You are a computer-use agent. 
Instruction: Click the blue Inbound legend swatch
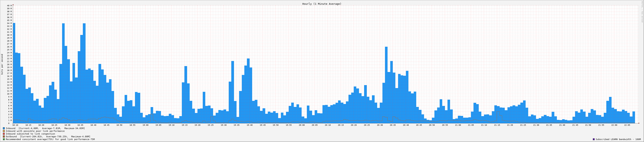[4, 128]
